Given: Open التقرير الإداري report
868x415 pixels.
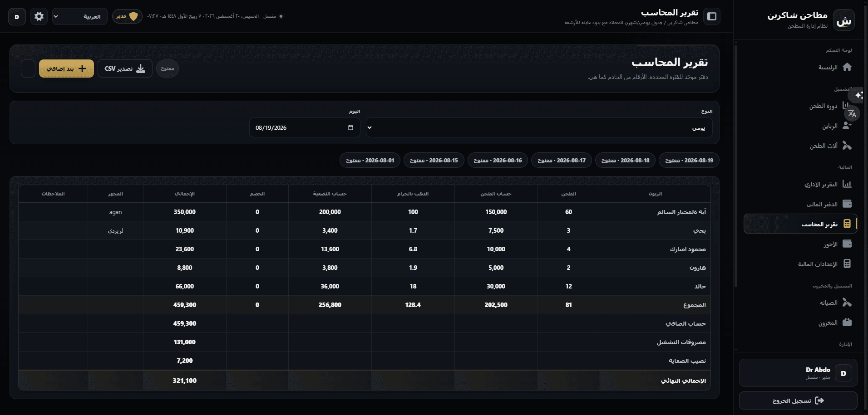Looking at the screenshot, I should pyautogui.click(x=800, y=184).
